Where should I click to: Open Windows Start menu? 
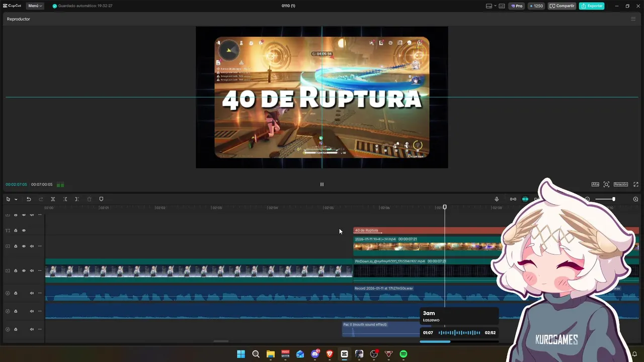pyautogui.click(x=241, y=354)
